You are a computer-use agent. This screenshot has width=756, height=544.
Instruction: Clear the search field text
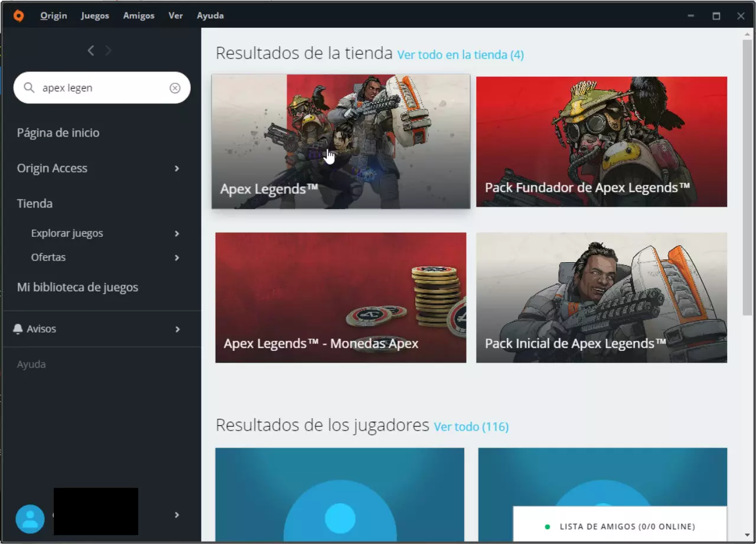coord(175,88)
